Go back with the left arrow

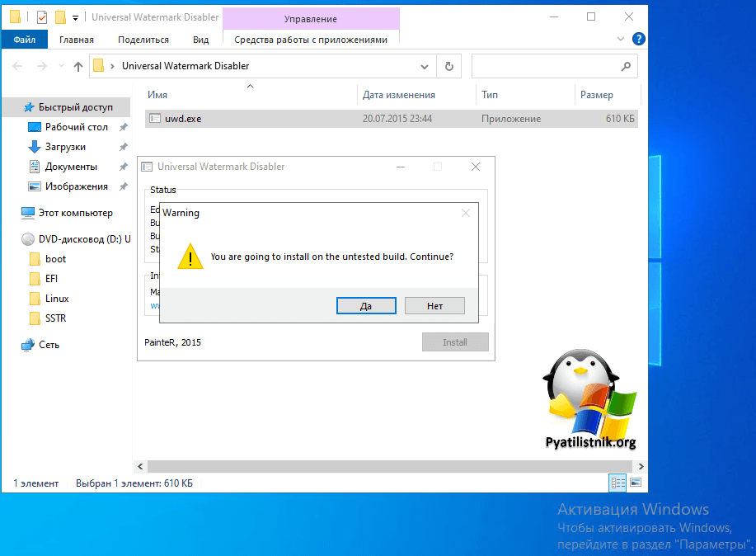click(x=17, y=66)
